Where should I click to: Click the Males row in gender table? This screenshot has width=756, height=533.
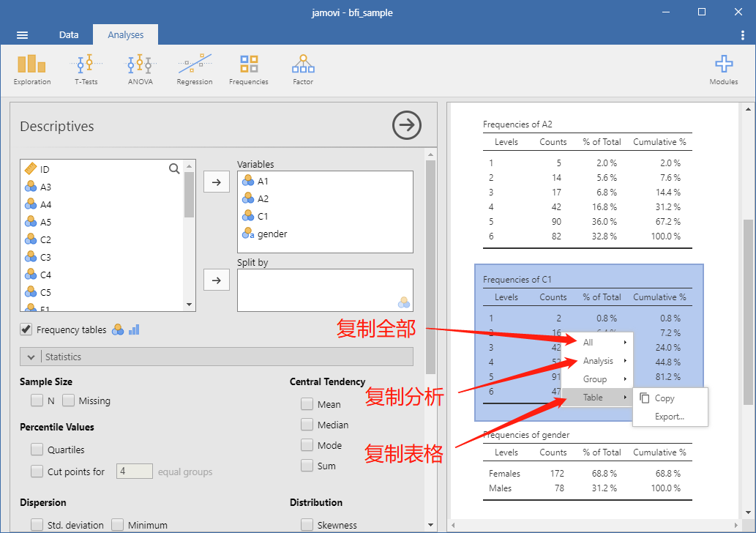[587, 488]
